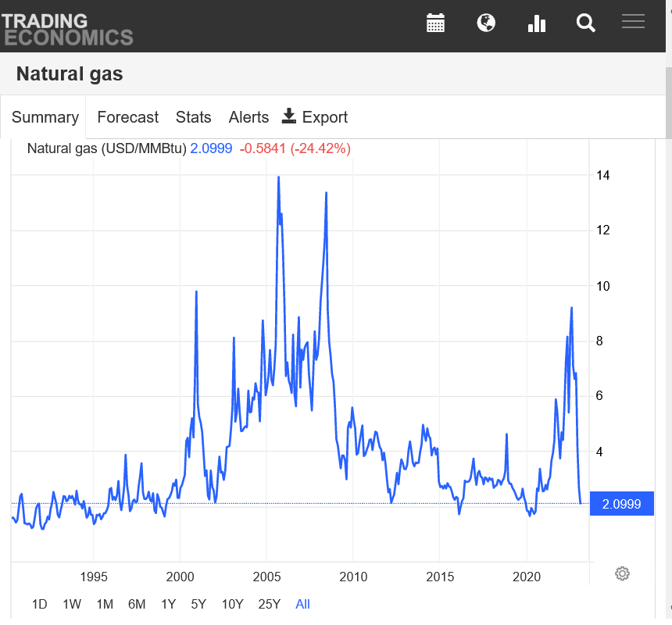Choose the 1Y time range
672x625 pixels.
tap(168, 604)
